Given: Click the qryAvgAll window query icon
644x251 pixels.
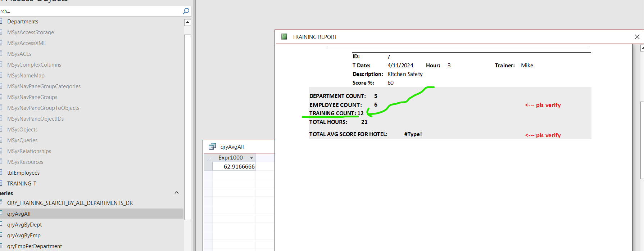Looking at the screenshot, I should (x=212, y=147).
